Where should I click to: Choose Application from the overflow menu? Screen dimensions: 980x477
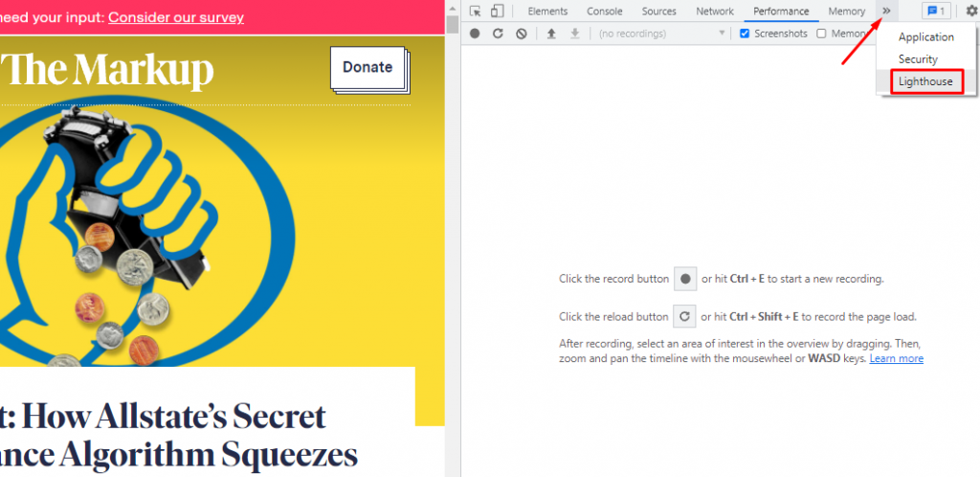925,37
